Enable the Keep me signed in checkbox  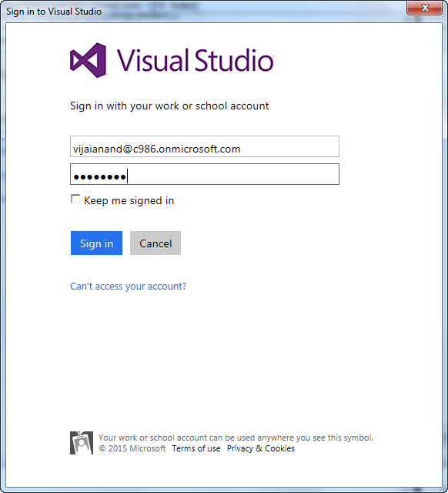(75, 200)
